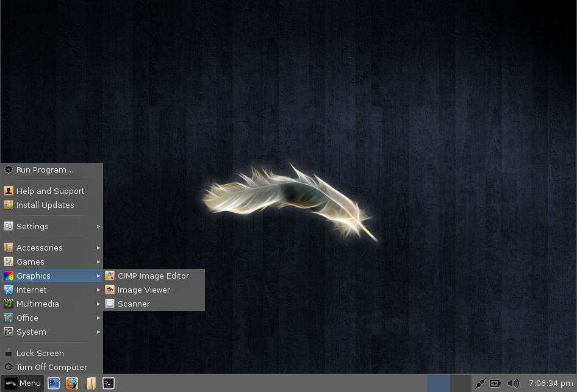Expand the Games submenu

pos(51,262)
